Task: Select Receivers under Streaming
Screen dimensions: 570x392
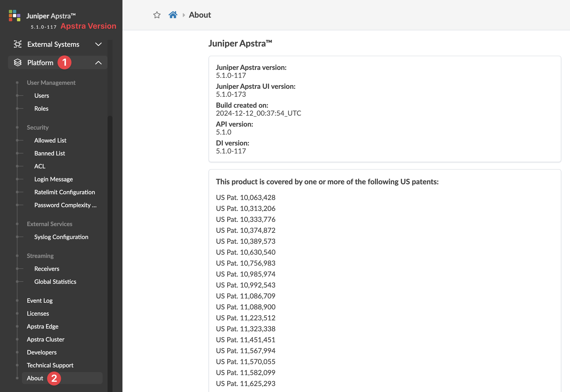Action: tap(47, 269)
